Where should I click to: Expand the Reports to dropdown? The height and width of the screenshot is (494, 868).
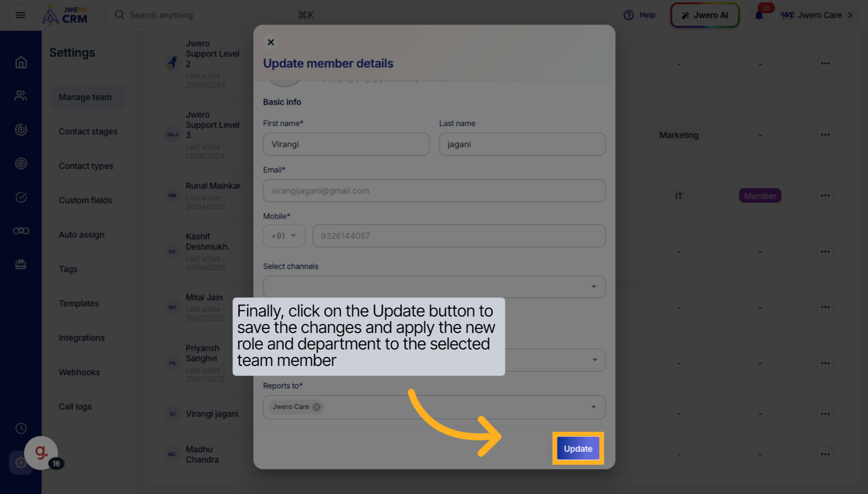[593, 407]
